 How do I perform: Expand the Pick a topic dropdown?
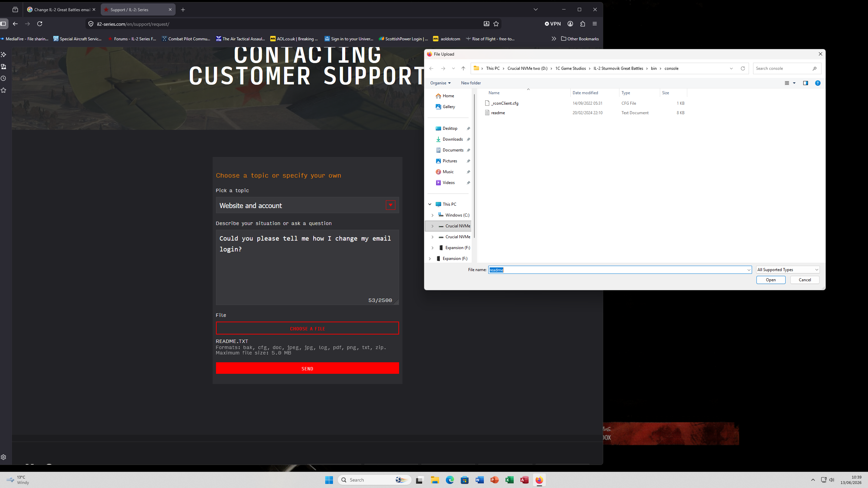390,205
